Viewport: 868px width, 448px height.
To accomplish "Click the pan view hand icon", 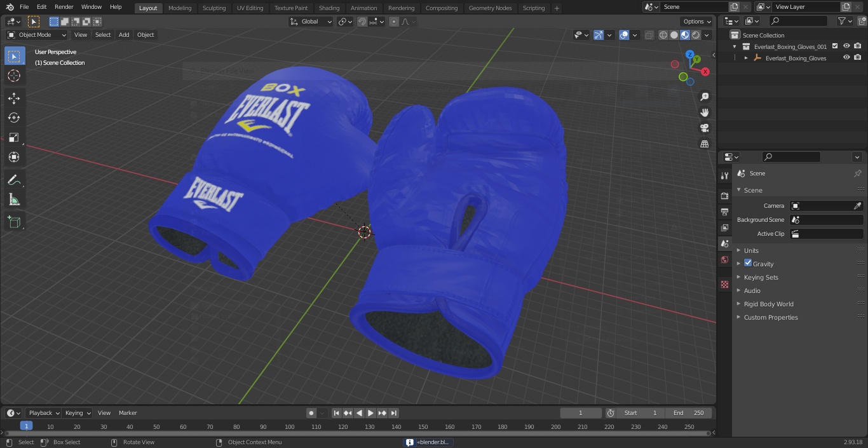I will tap(704, 112).
